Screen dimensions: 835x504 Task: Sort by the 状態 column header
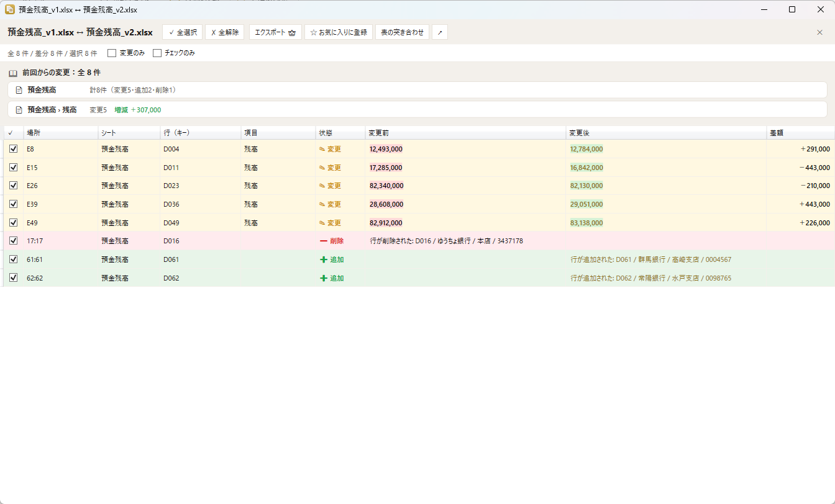[340, 133]
